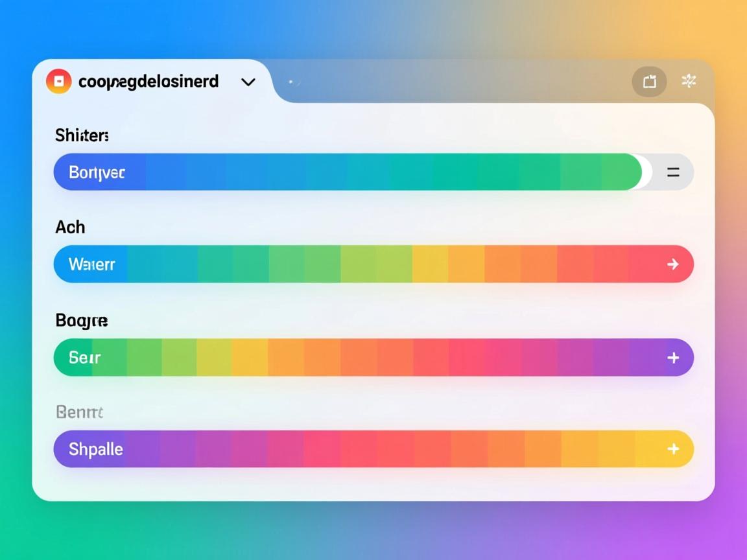This screenshot has width=747, height=560.
Task: Toggle the white knob on the Bortjvec bar
Action: click(x=645, y=172)
